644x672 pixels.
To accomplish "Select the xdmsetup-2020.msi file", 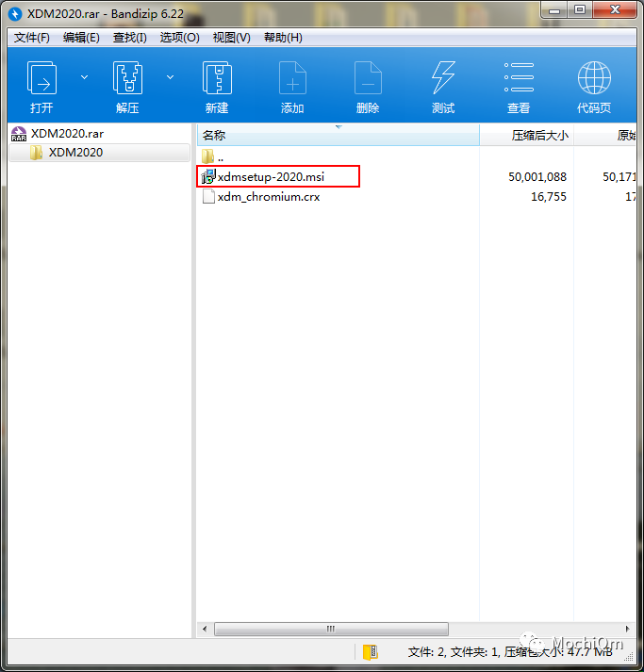I will (x=271, y=176).
